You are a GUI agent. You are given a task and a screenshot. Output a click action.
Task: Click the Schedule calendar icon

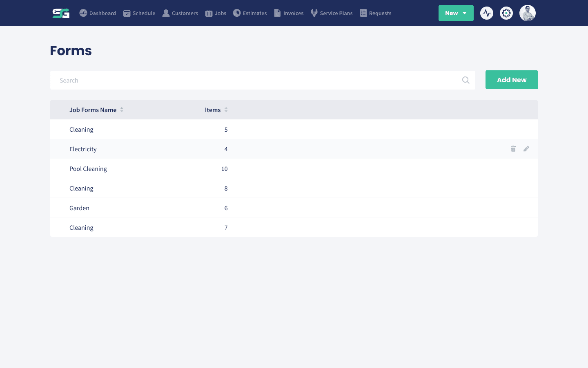(x=127, y=13)
